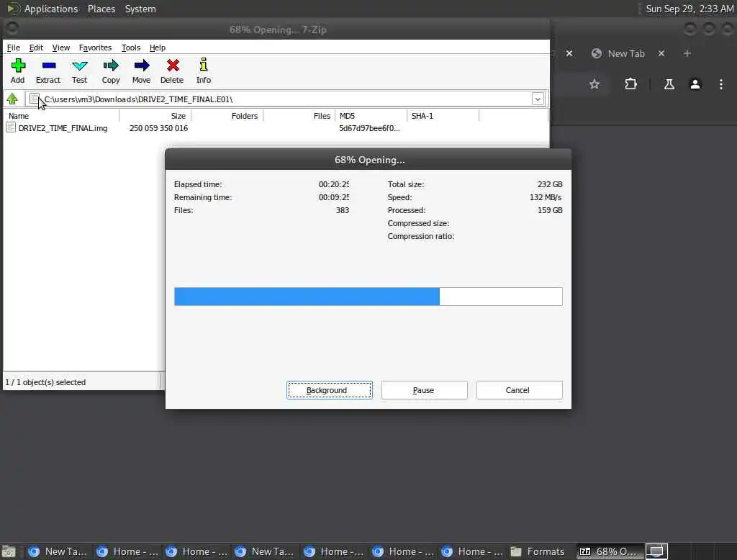Click the opening progress bar

tap(368, 297)
